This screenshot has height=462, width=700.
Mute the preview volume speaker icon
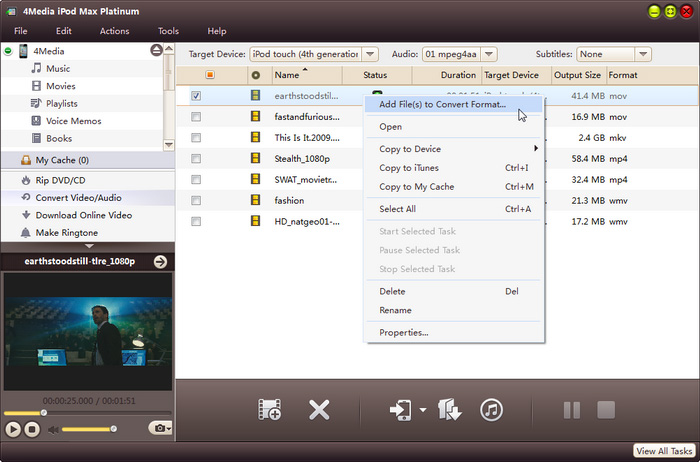point(52,429)
